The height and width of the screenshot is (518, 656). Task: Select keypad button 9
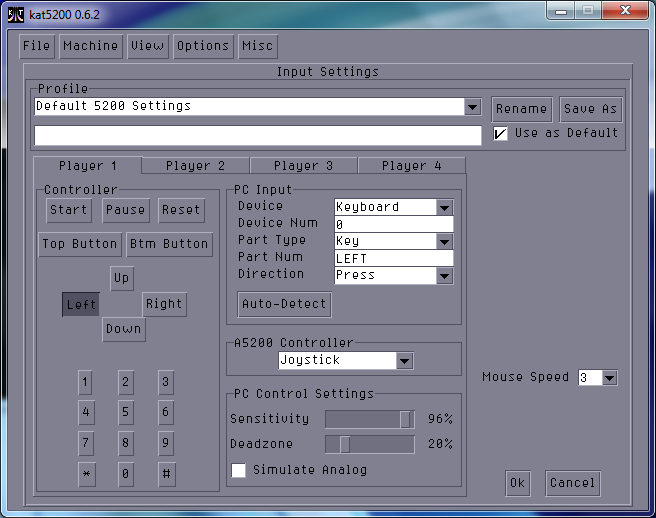coord(166,443)
